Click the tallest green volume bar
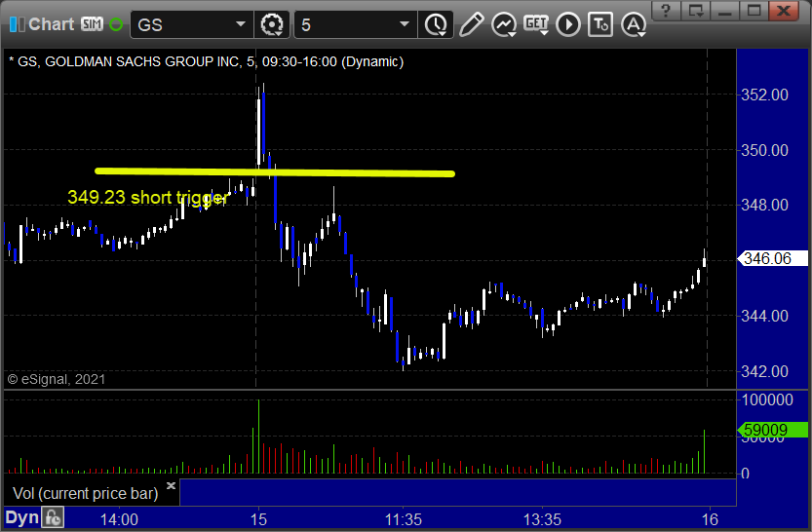This screenshot has width=812, height=532. pyautogui.click(x=258, y=437)
